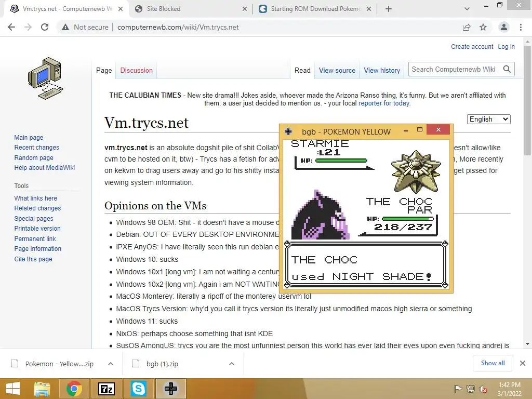This screenshot has height=399, width=532.
Task: Open Page information link
Action: coord(37,249)
